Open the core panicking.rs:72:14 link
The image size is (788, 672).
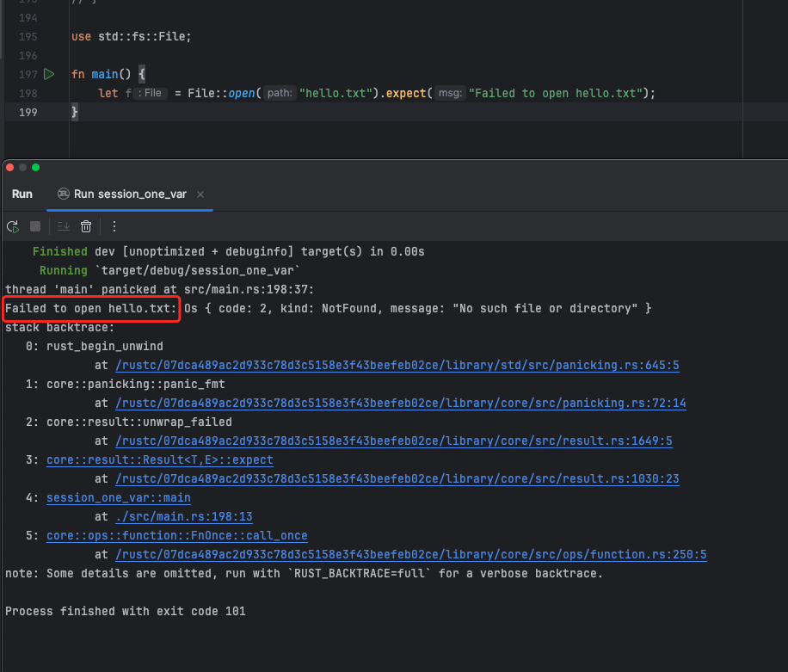coord(401,403)
